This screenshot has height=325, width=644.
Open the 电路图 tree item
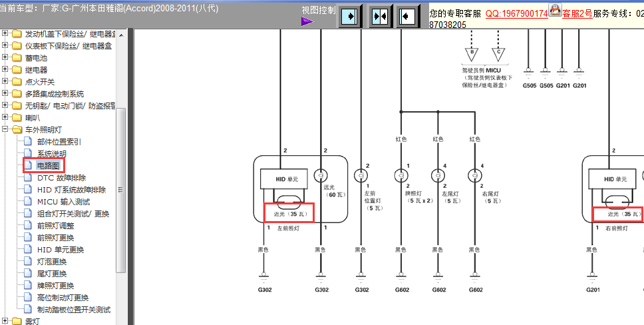click(x=49, y=166)
